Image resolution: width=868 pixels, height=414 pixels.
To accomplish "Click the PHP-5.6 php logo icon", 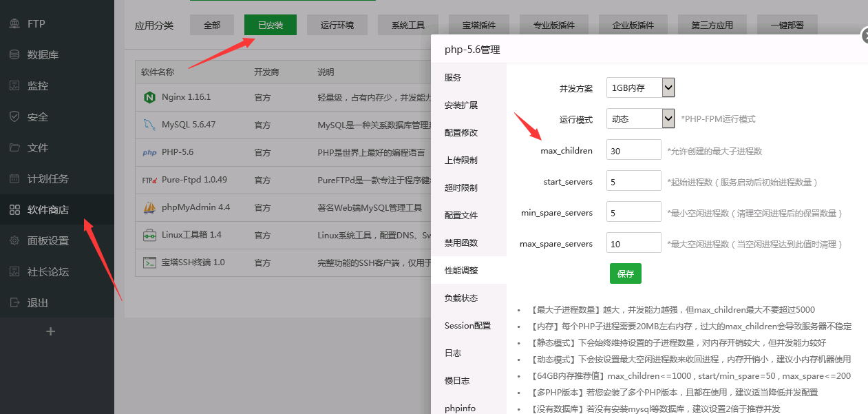I will 149,153.
